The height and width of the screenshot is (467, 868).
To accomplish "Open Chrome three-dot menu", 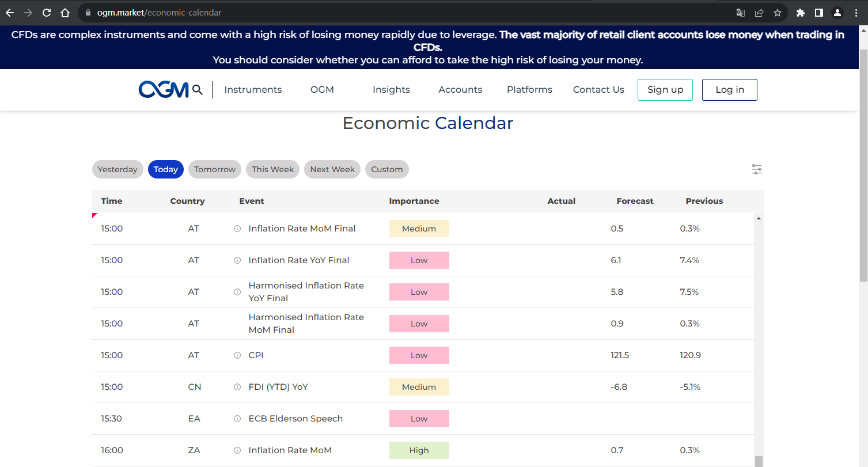I will 856,13.
